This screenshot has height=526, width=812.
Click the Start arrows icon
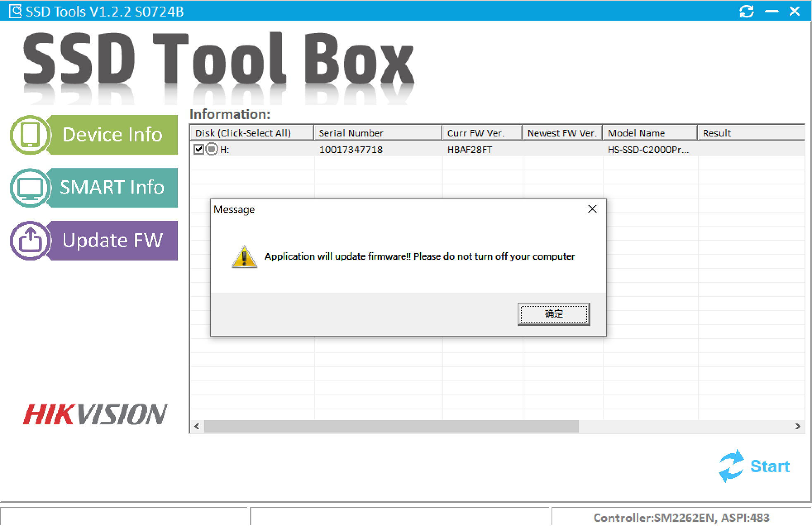pos(731,466)
